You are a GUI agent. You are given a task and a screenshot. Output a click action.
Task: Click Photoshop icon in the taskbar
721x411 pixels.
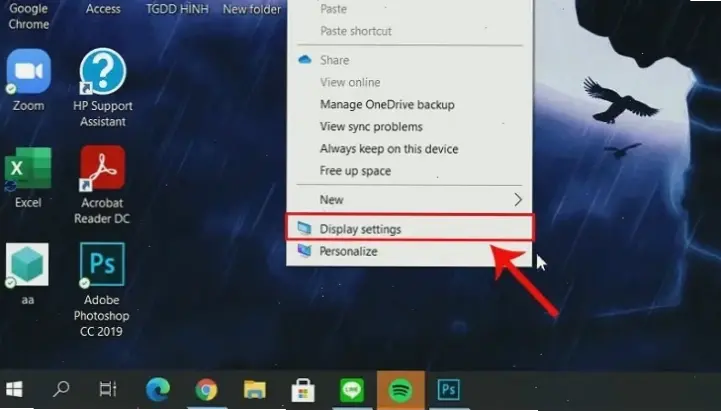coord(449,390)
